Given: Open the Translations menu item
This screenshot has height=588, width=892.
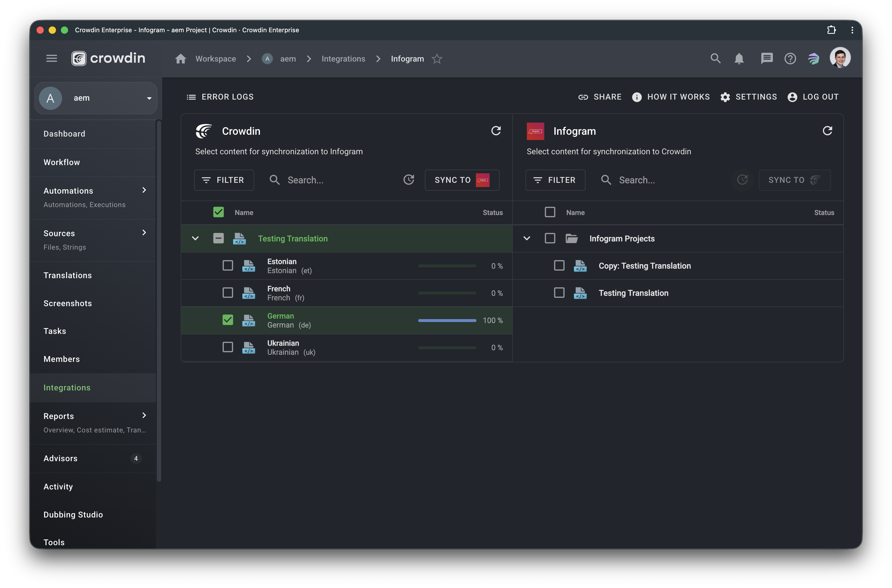Looking at the screenshot, I should tap(93, 275).
